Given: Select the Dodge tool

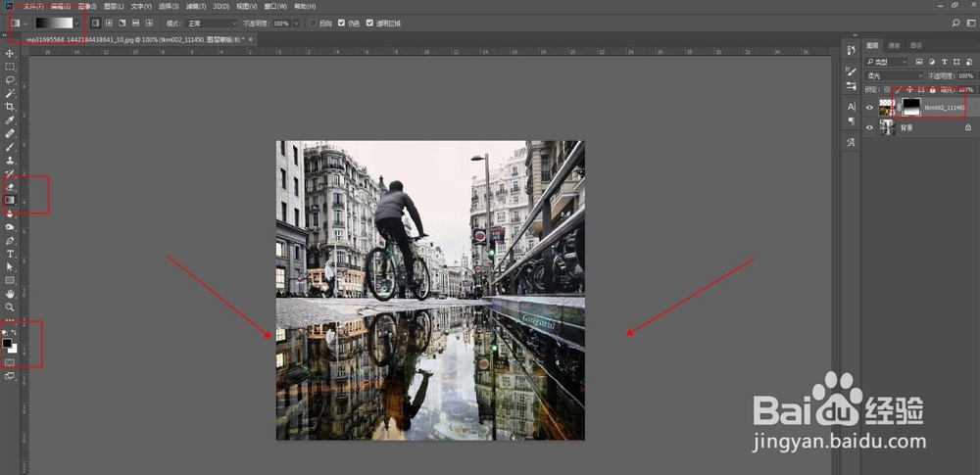Looking at the screenshot, I should click(x=10, y=227).
